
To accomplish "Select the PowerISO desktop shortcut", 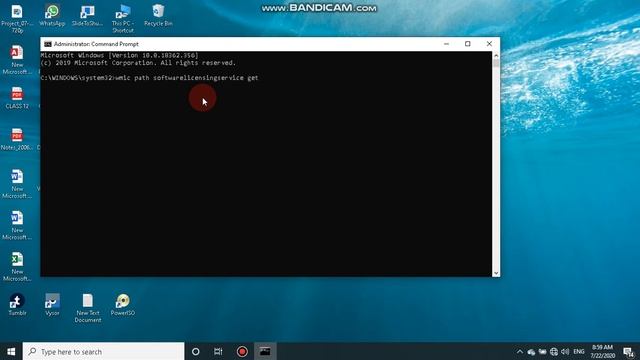I will pos(123,304).
